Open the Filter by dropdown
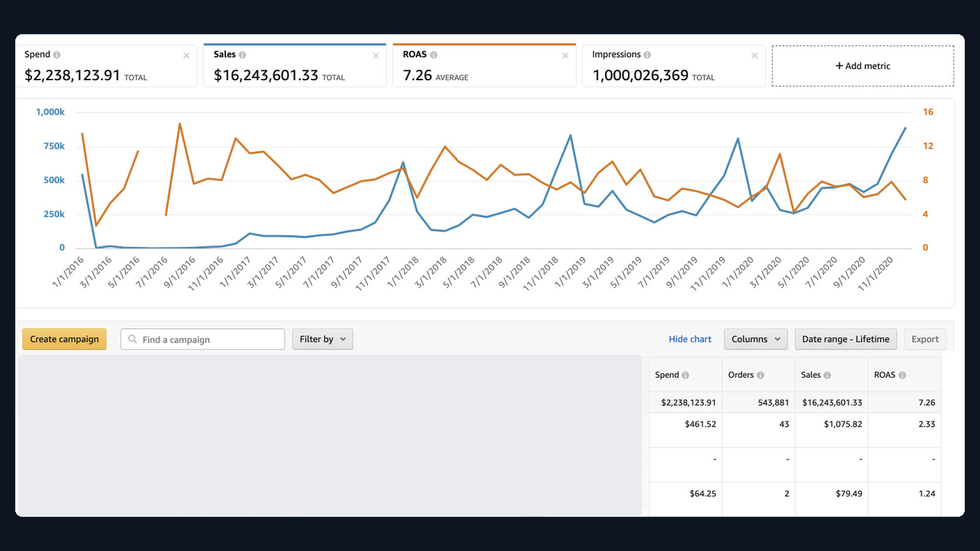The width and height of the screenshot is (980, 551). click(323, 339)
